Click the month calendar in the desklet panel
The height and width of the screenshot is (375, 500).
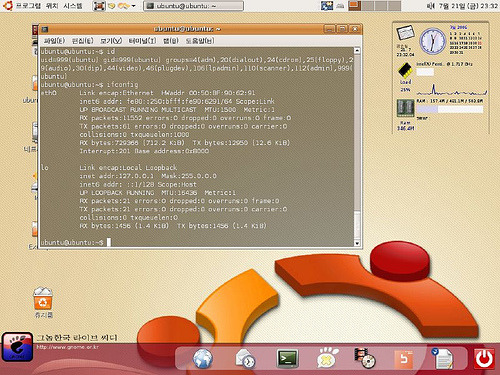pos(465,40)
